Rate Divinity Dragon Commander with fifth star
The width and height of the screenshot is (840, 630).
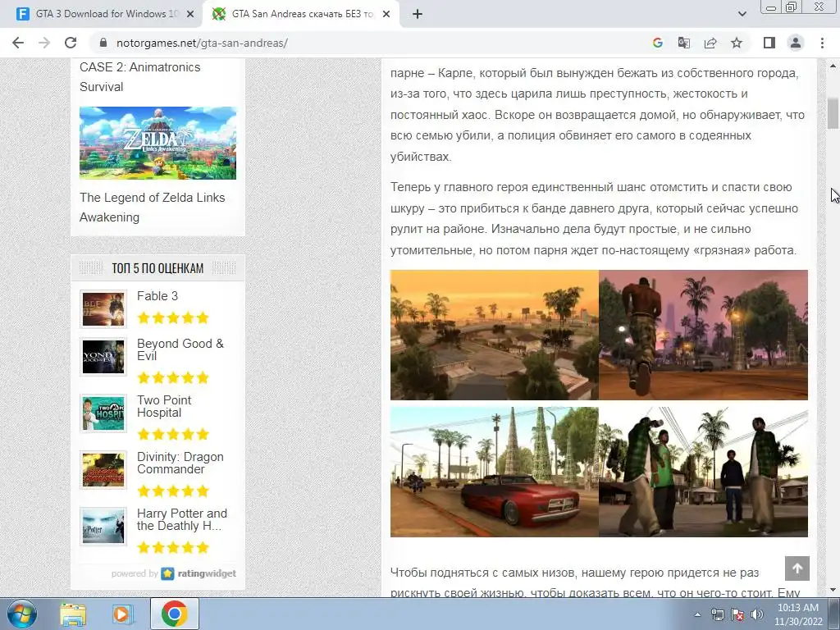(x=202, y=491)
